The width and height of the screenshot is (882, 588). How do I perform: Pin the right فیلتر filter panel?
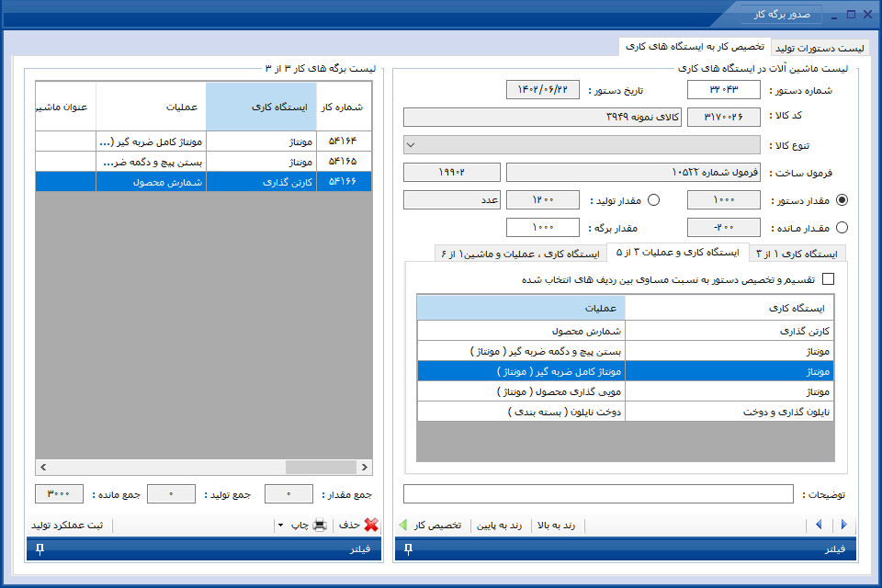tap(408, 548)
